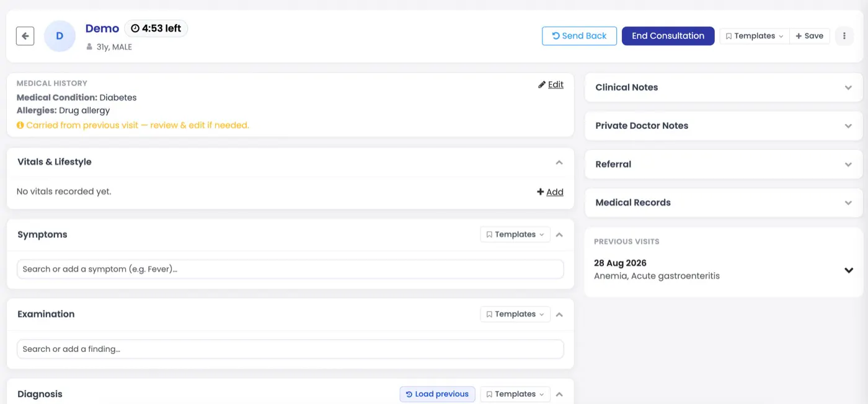
Task: Open the header Templates dropdown
Action: click(754, 36)
